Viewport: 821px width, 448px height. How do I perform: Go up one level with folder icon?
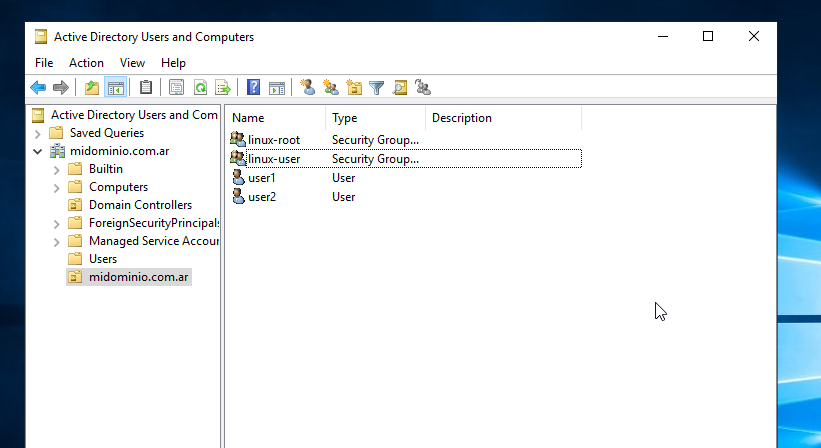92,87
